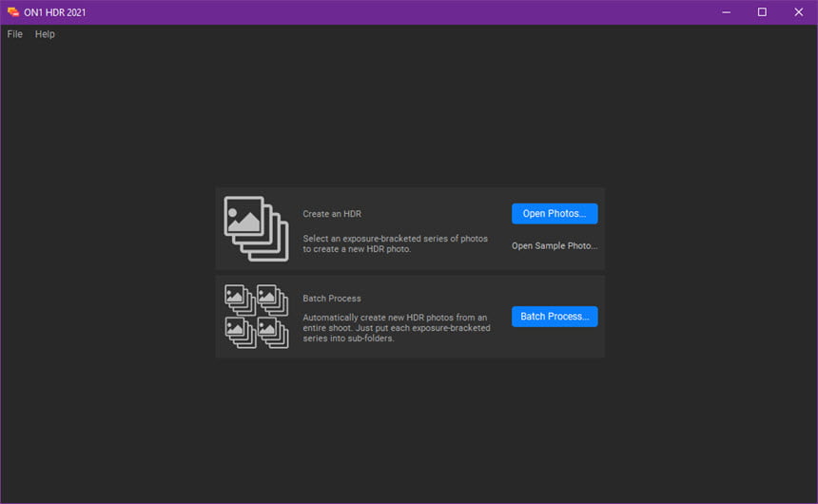This screenshot has width=818, height=504.
Task: Click the exposure-bracketed series description text
Action: pyautogui.click(x=396, y=243)
